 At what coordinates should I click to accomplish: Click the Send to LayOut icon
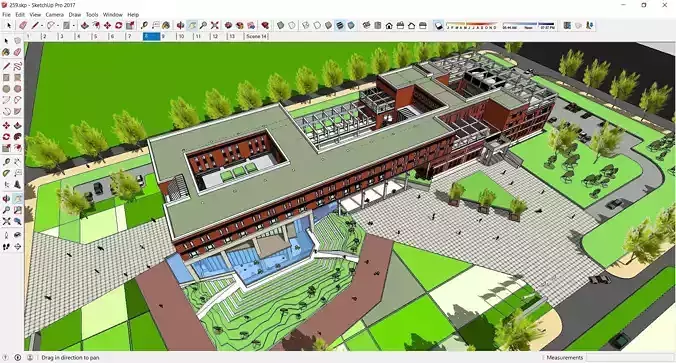coord(251,25)
